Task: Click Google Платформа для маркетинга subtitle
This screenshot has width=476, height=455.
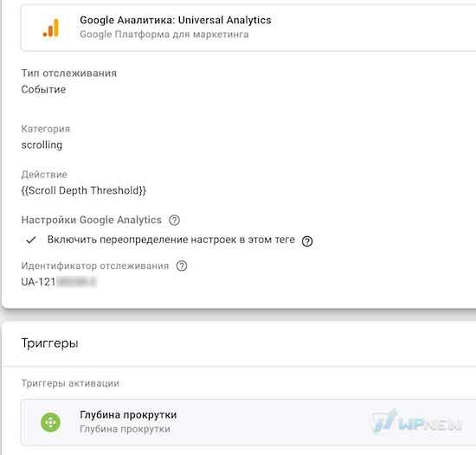Action: pyautogui.click(x=164, y=35)
